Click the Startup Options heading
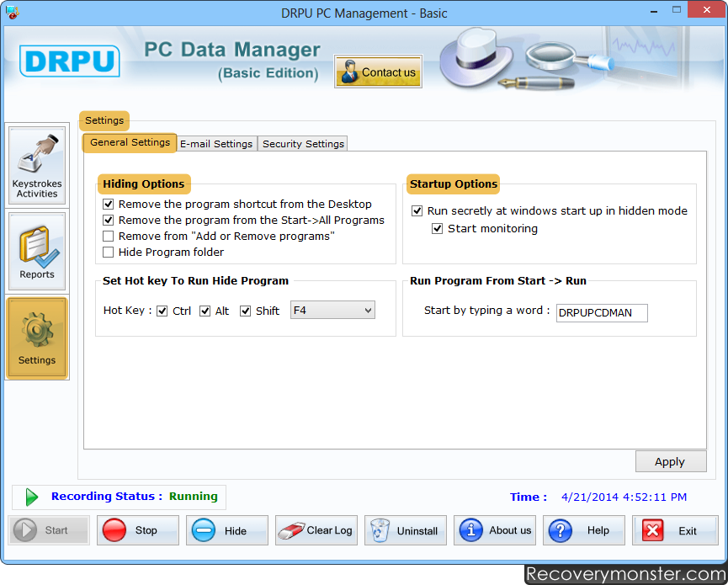 pyautogui.click(x=453, y=183)
